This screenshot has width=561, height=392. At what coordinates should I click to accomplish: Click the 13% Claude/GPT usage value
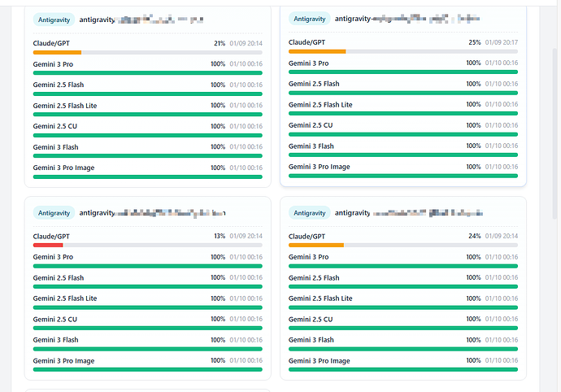point(220,236)
